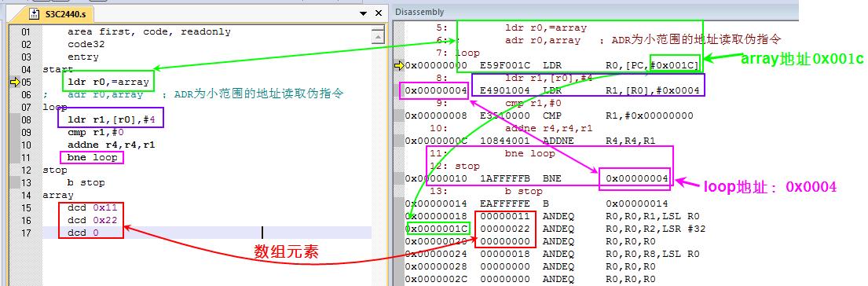
Task: Click the Disassembly panel title bar
Action: pos(595,12)
